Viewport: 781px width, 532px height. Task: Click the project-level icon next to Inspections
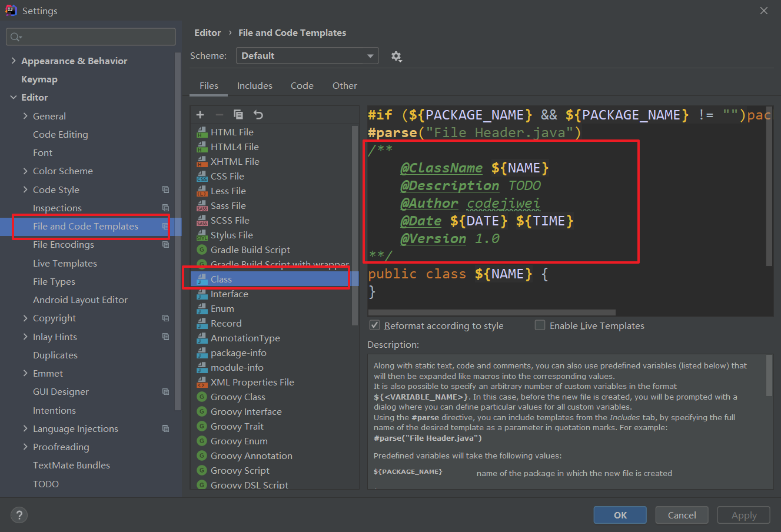pos(166,208)
